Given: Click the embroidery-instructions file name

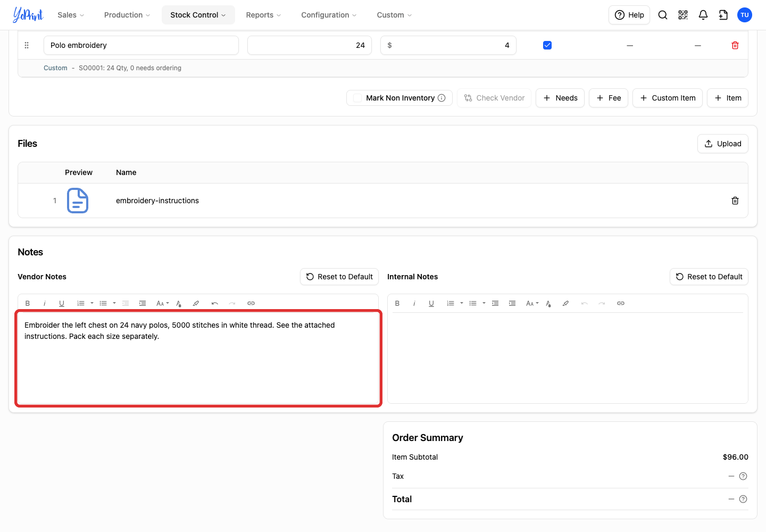Looking at the screenshot, I should coord(157,201).
